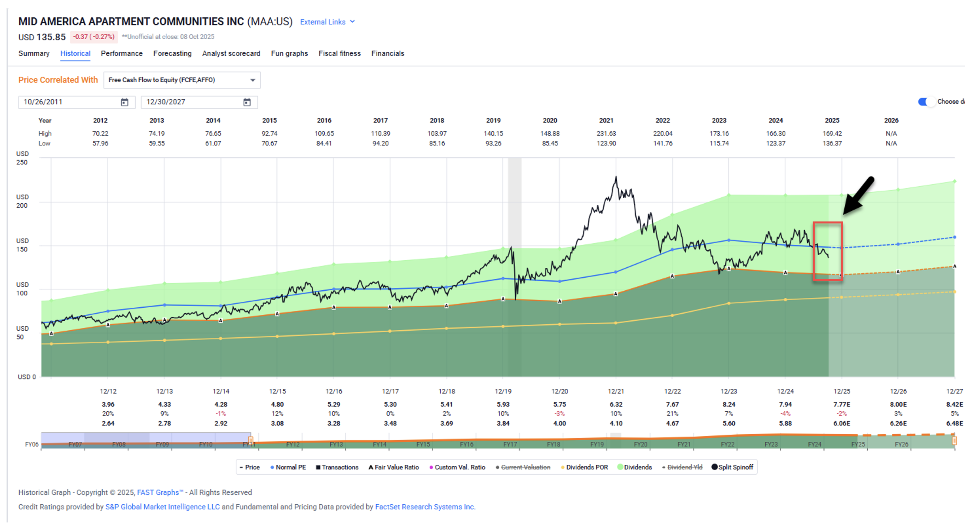Click the Dividends legend green circle
980x528 pixels.
620,467
